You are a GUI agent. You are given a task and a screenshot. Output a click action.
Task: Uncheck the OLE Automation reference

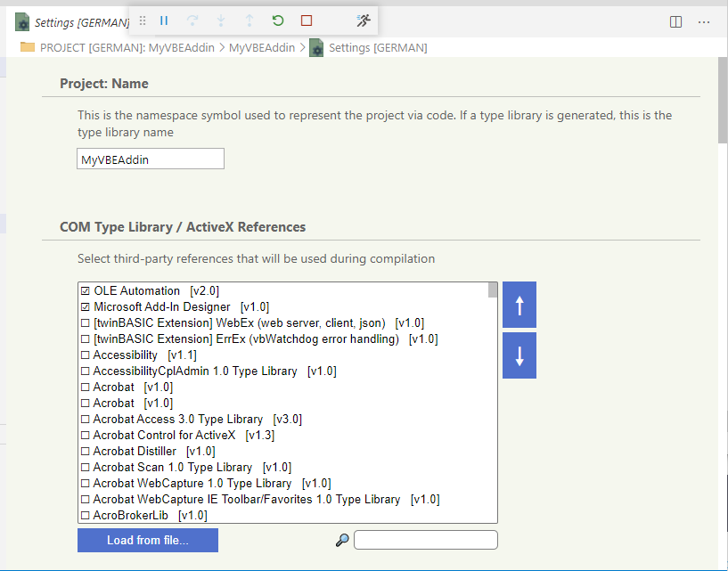[x=86, y=291]
